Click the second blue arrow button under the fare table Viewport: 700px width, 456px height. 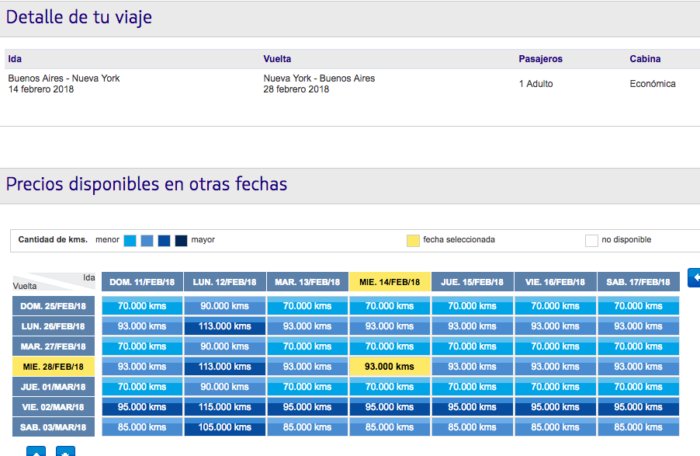(65, 452)
